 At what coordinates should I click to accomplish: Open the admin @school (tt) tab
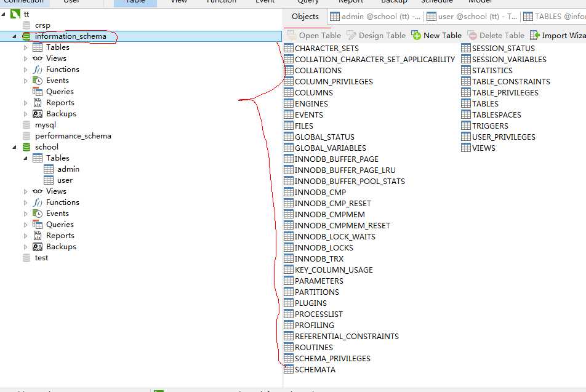(375, 17)
